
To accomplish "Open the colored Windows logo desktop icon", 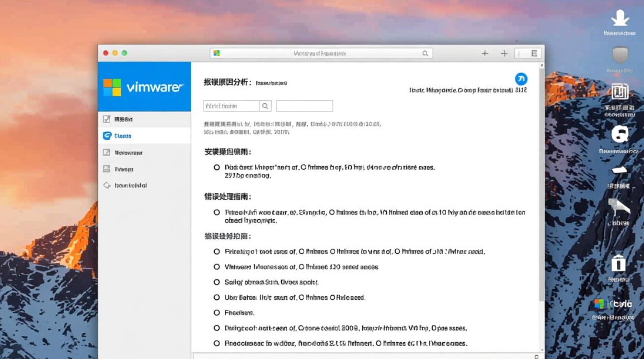I will [599, 304].
